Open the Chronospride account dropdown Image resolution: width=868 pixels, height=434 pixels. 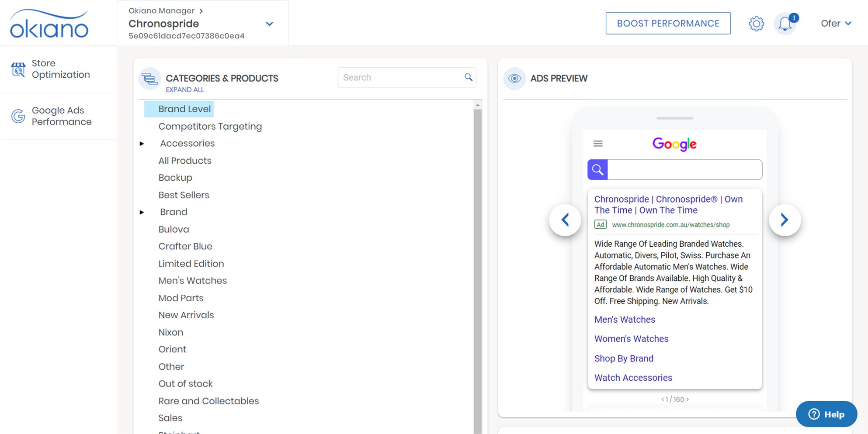[x=269, y=24]
